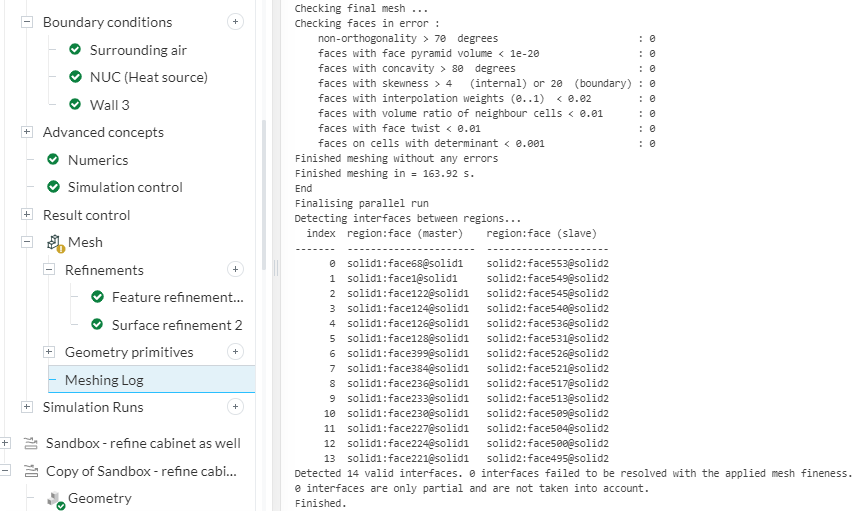Click the green check next to Numerics

click(x=53, y=160)
